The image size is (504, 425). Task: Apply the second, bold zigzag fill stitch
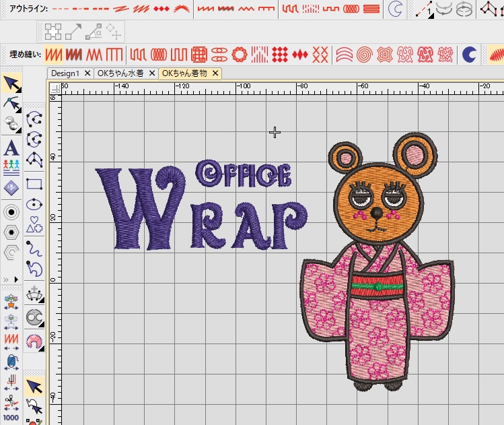[x=74, y=55]
